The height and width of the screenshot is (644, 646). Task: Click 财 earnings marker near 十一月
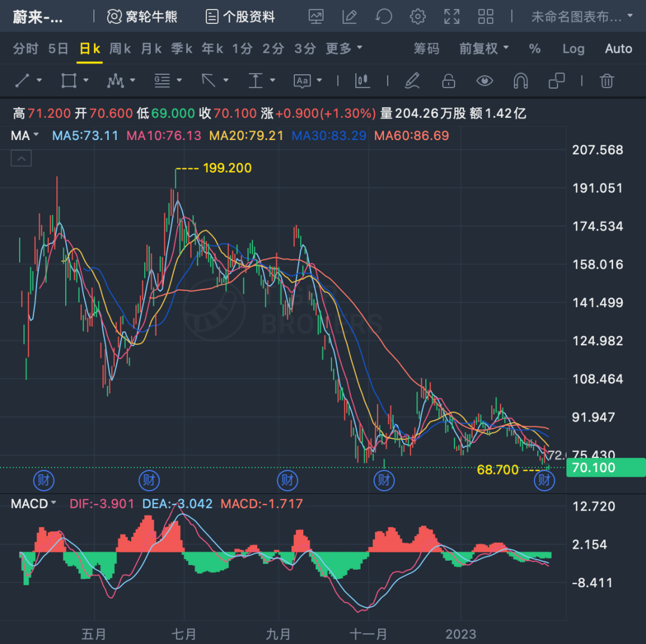[384, 481]
